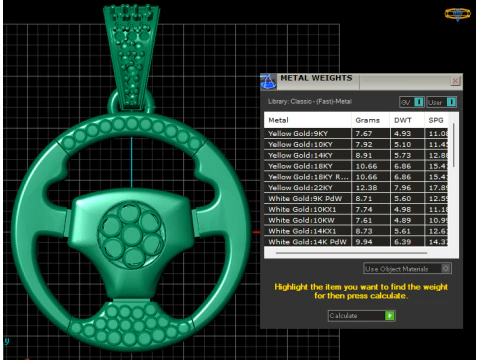The width and height of the screenshot is (480, 360).
Task: Select the White Gold:10KX1 row
Action: pos(356,209)
